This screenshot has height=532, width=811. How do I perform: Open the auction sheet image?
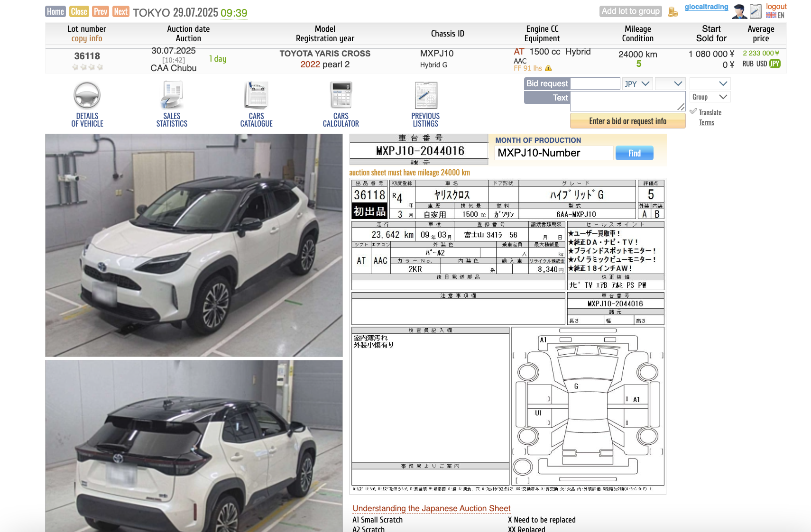click(x=508, y=337)
